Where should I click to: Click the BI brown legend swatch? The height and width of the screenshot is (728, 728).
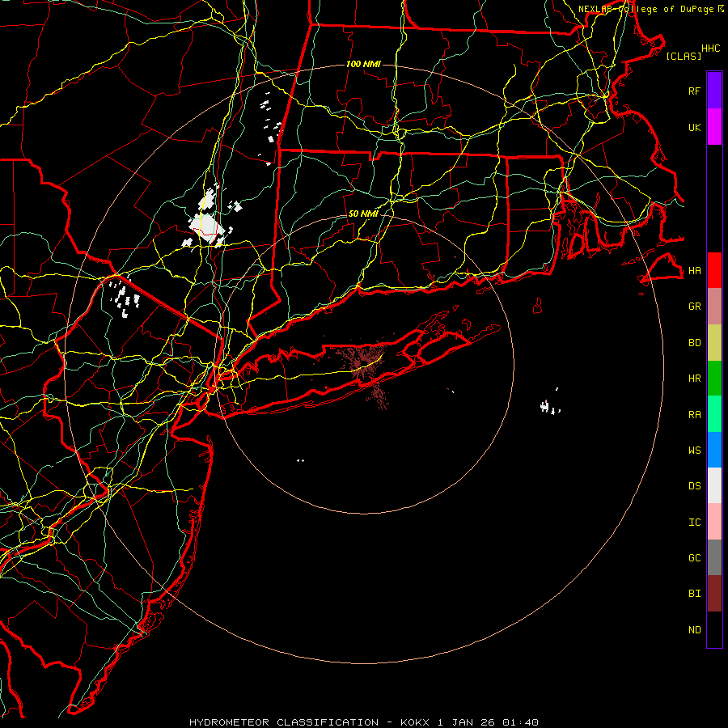coord(714,594)
